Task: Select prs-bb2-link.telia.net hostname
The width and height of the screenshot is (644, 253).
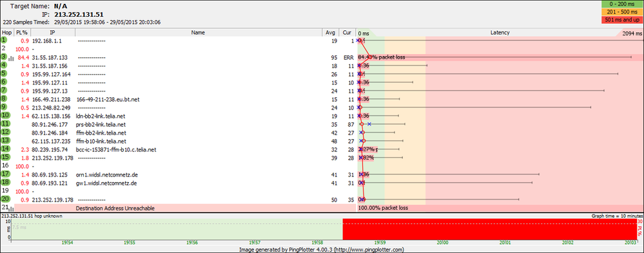Action: (101, 124)
